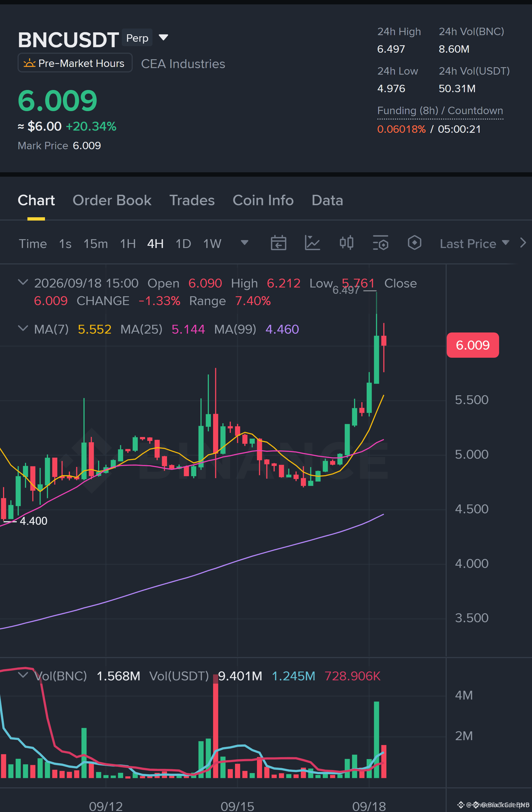Open the Coin Info tab

click(x=263, y=200)
